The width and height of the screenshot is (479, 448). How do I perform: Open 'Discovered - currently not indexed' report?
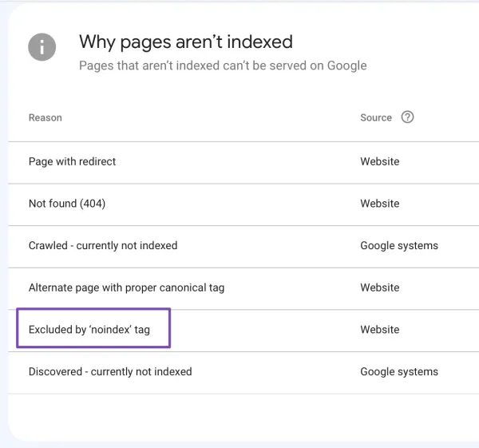(110, 371)
